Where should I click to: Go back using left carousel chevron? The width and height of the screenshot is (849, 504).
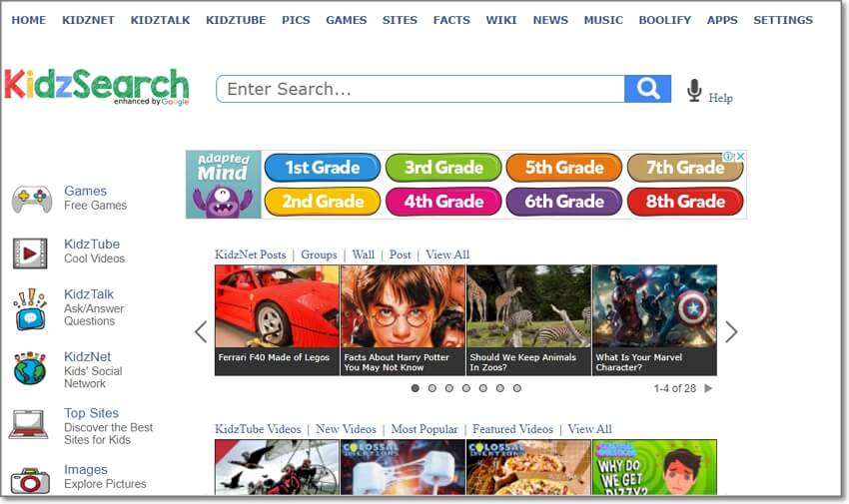pyautogui.click(x=201, y=331)
